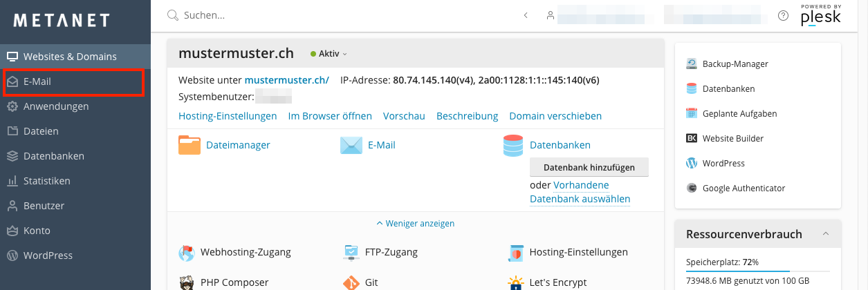Open the Dateimanager folder icon
The image size is (868, 290).
189,145
